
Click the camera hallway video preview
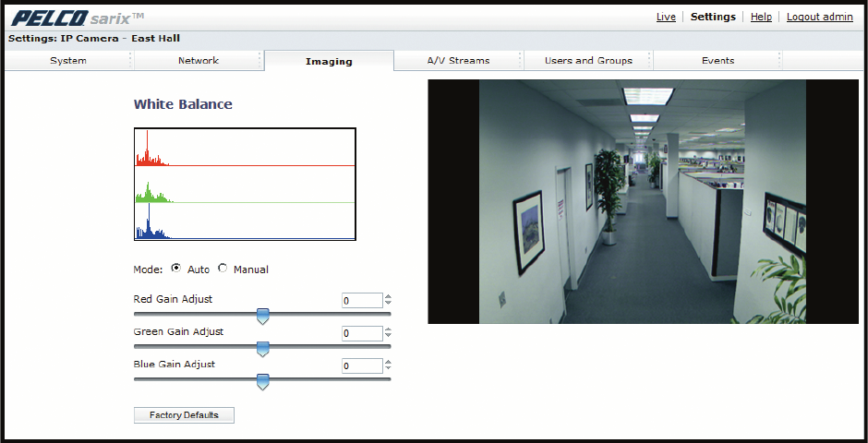tap(643, 201)
